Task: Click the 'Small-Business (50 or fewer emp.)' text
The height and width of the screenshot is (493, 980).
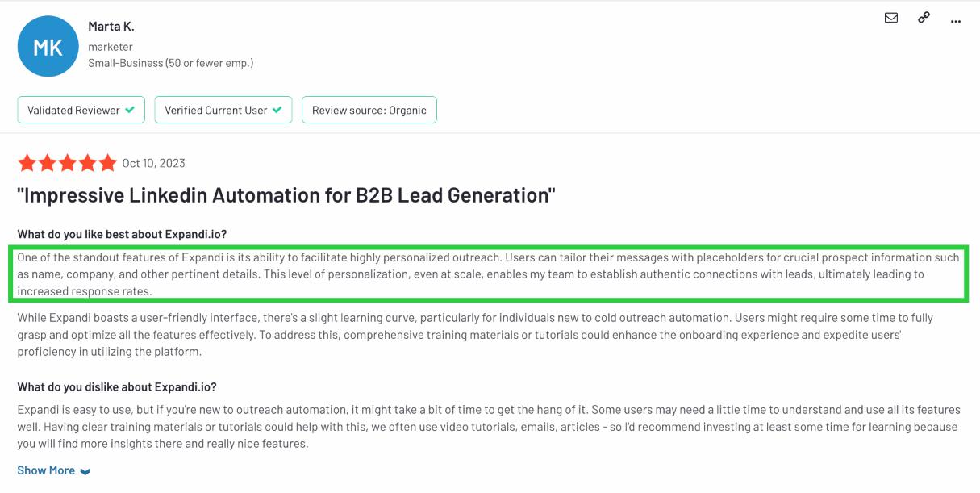Action: pos(170,63)
